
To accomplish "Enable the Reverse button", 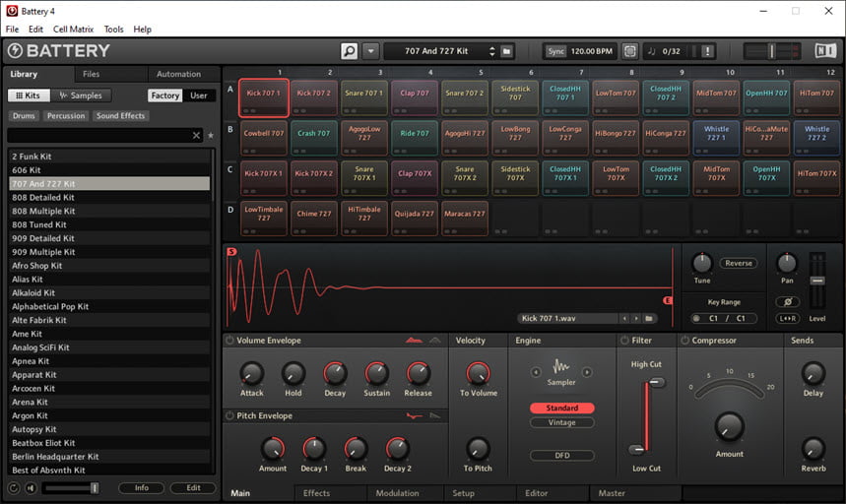I will point(738,263).
